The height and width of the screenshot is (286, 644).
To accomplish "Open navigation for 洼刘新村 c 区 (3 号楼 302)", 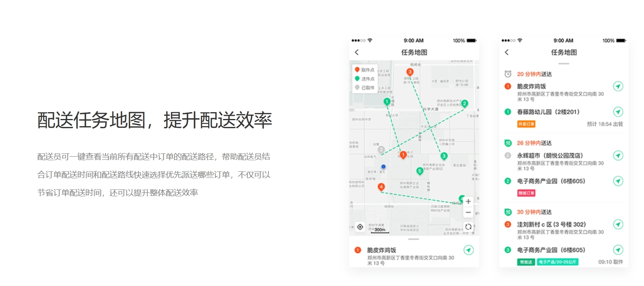I will pyautogui.click(x=618, y=225).
